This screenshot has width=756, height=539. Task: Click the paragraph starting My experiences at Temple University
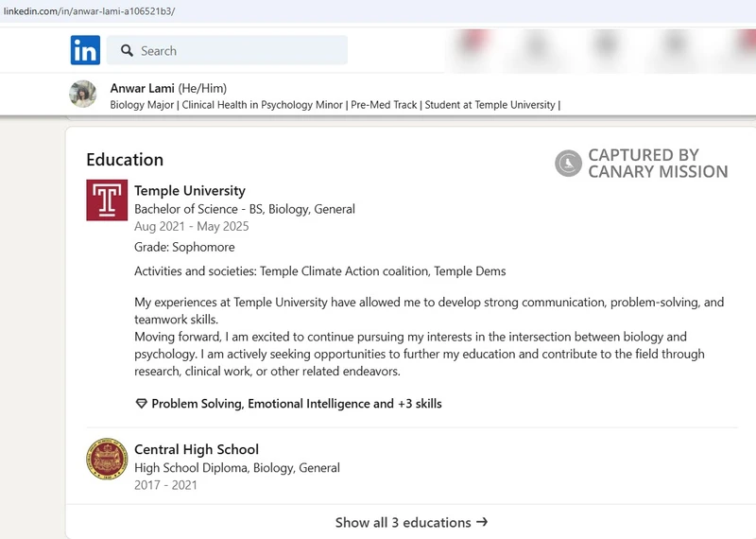point(429,311)
